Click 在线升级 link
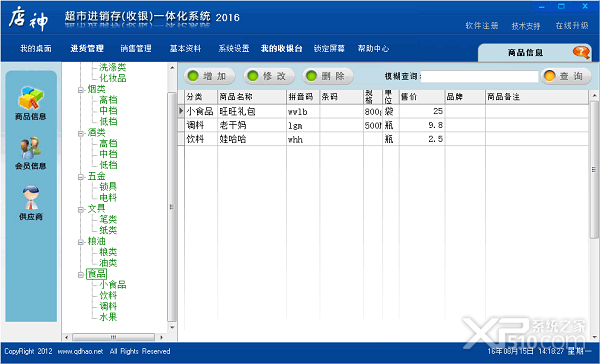Viewport: 600px width, 364px height. pos(572,26)
